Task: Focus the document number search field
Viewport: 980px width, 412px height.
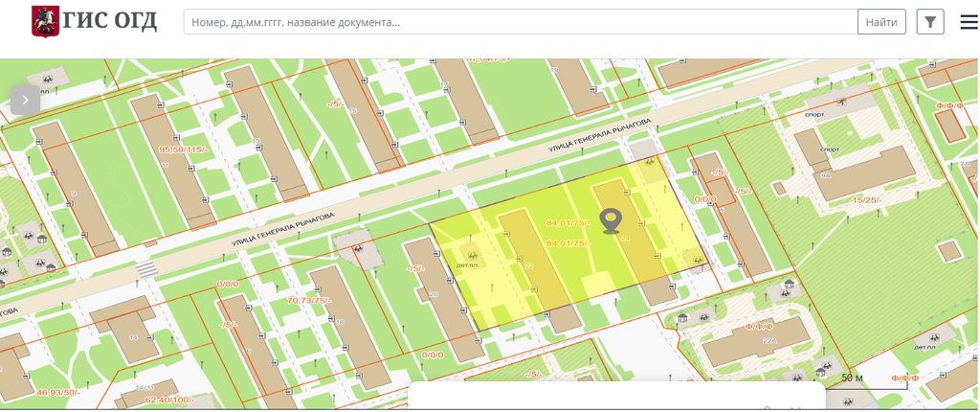Action: [517, 22]
